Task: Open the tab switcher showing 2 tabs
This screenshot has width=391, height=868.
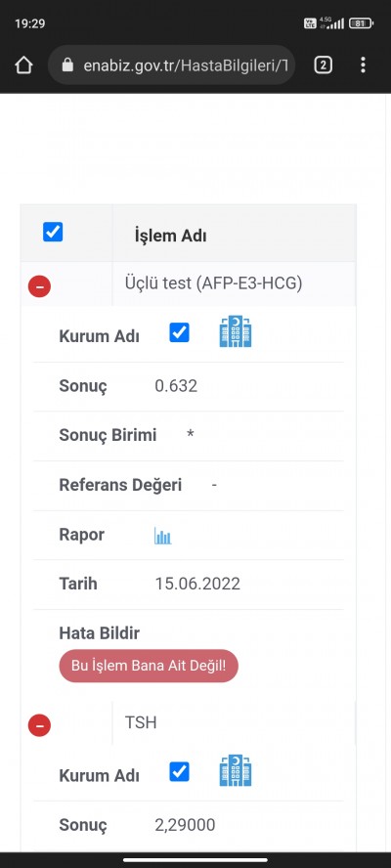Action: click(x=323, y=65)
